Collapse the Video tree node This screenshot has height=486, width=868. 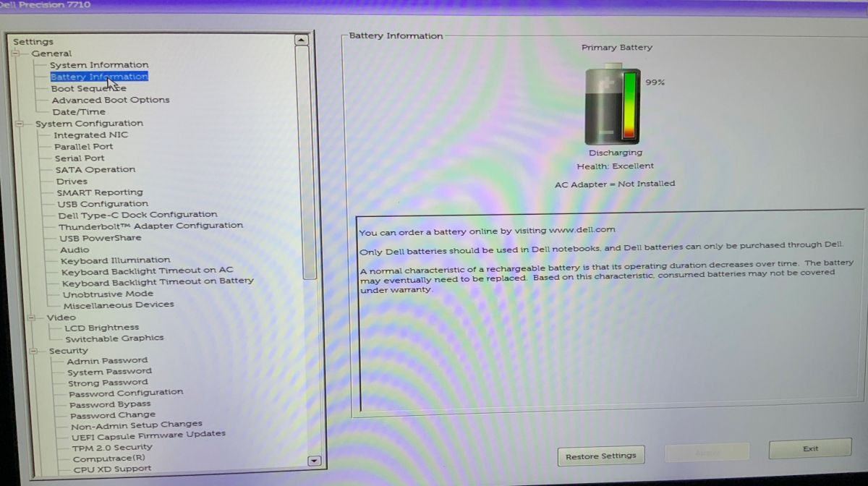31,317
